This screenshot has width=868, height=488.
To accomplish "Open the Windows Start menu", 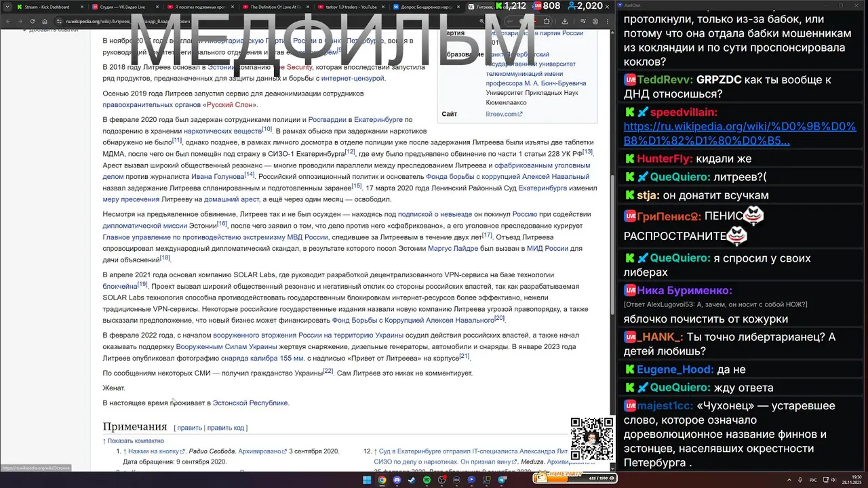I will [367, 480].
